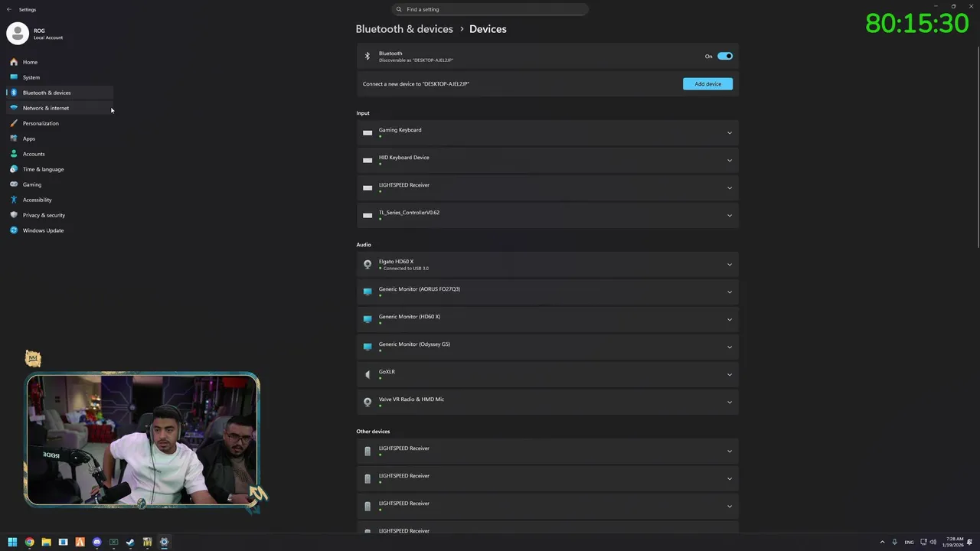Expand the Generic Monitor (AORUS FO27Q3) entry
The image size is (980, 551).
(547, 292)
